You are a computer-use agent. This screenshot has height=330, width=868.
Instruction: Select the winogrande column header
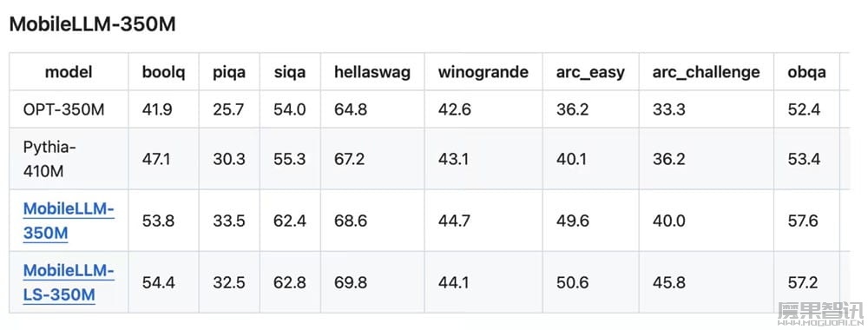tap(483, 72)
